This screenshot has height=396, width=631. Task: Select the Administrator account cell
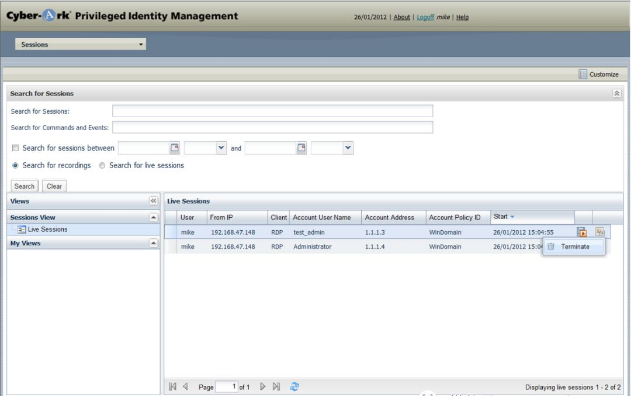(x=312, y=246)
